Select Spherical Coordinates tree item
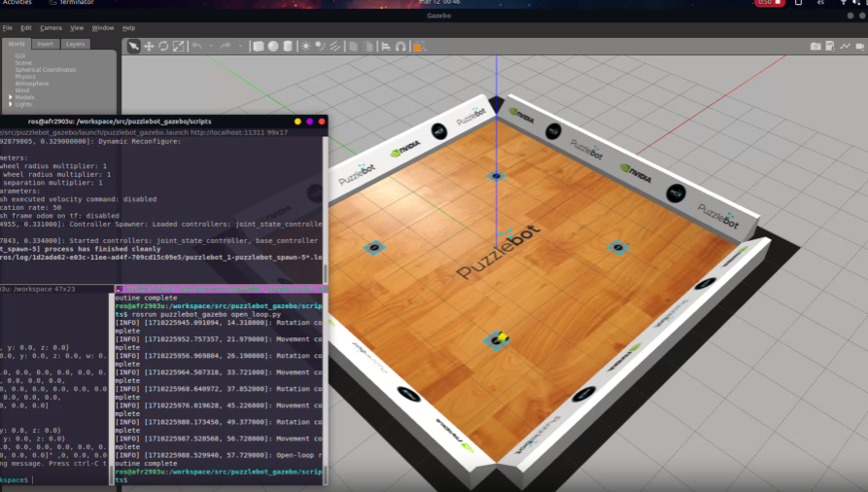The height and width of the screenshot is (492, 868). (46, 70)
